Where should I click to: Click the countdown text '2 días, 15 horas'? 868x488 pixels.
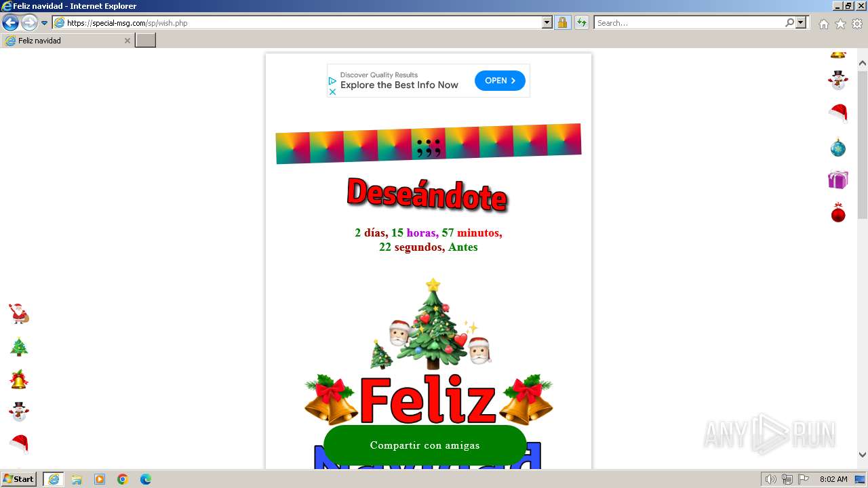[397, 232]
